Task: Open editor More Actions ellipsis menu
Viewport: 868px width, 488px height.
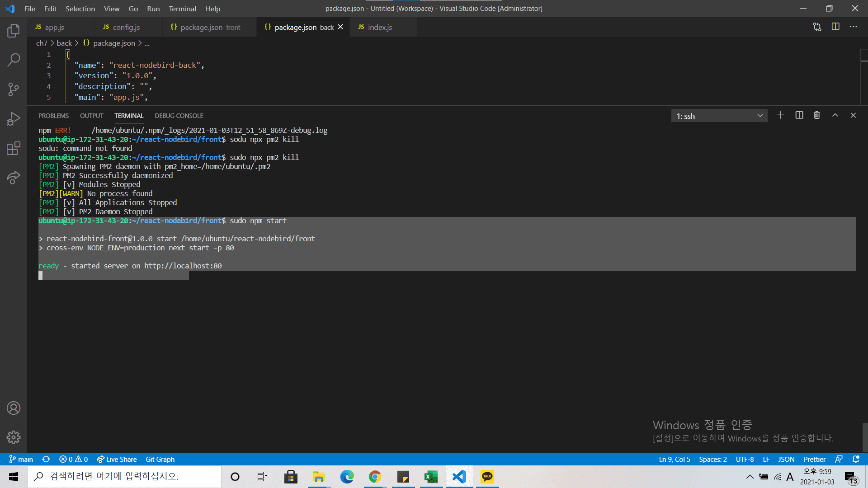Action: point(853,27)
